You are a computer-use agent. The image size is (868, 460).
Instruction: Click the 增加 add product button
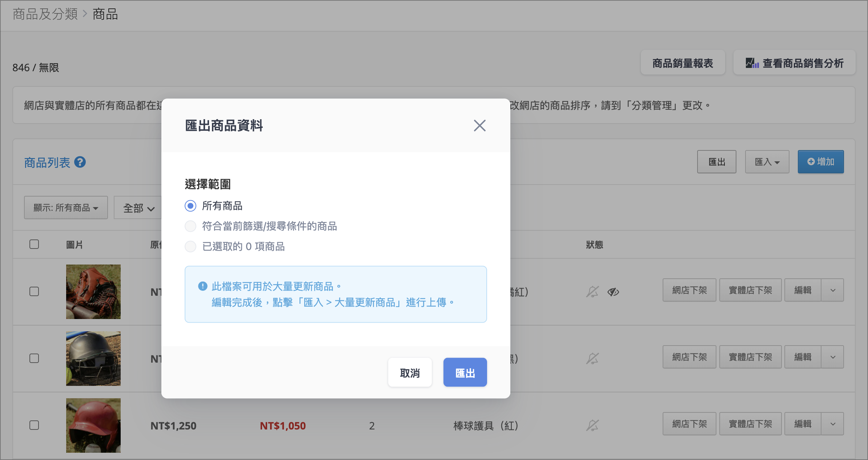tap(821, 162)
